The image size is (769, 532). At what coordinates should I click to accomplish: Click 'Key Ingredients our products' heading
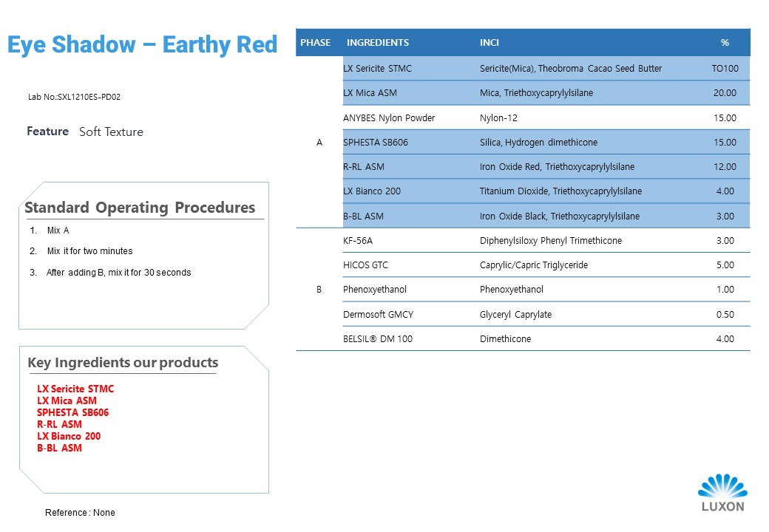click(x=123, y=363)
